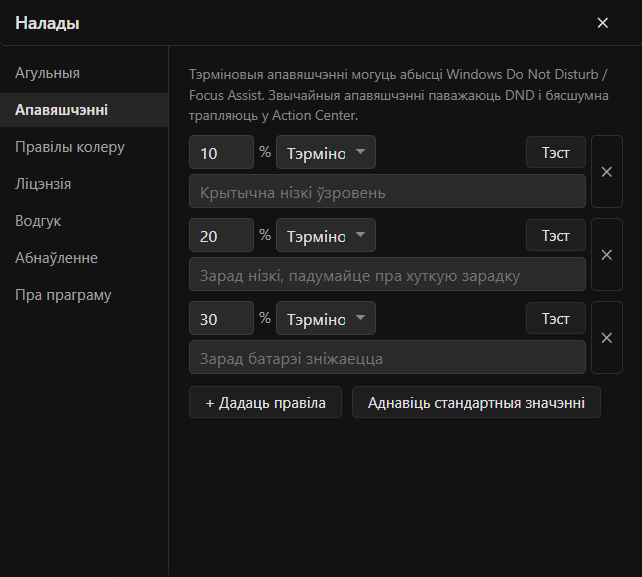
Task: Test the 10% notification with Тэст
Action: click(556, 152)
